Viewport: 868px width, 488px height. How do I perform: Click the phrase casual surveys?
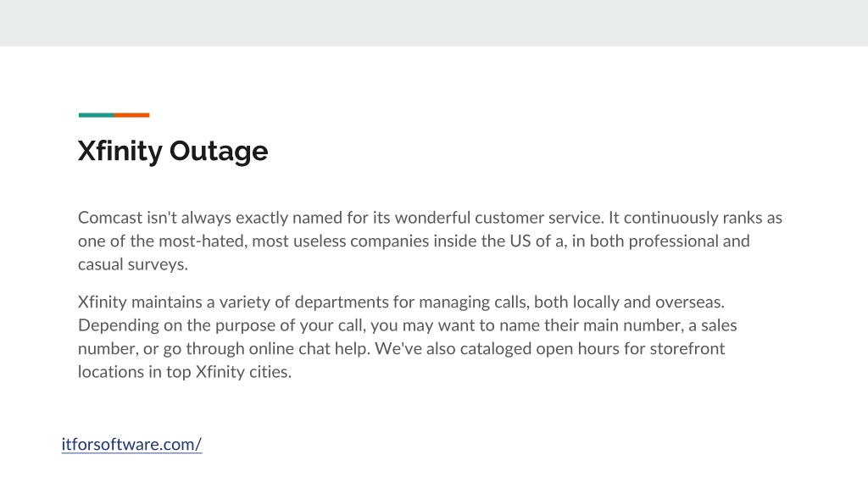click(x=133, y=264)
